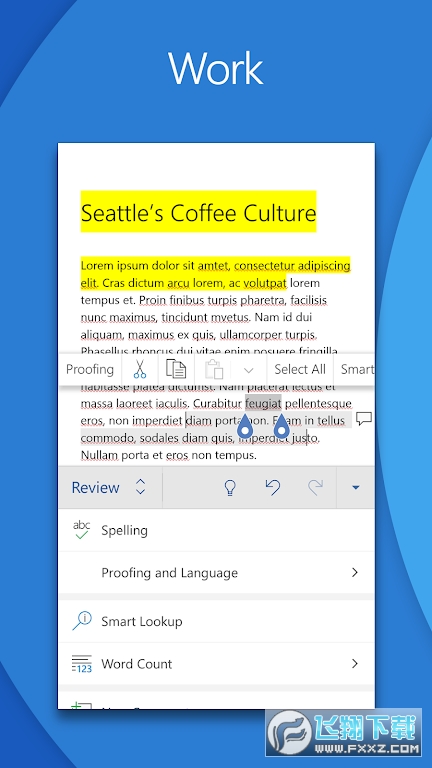Screen dimensions: 432x768
Task: Open the comment bubble in document margin
Action: (364, 419)
